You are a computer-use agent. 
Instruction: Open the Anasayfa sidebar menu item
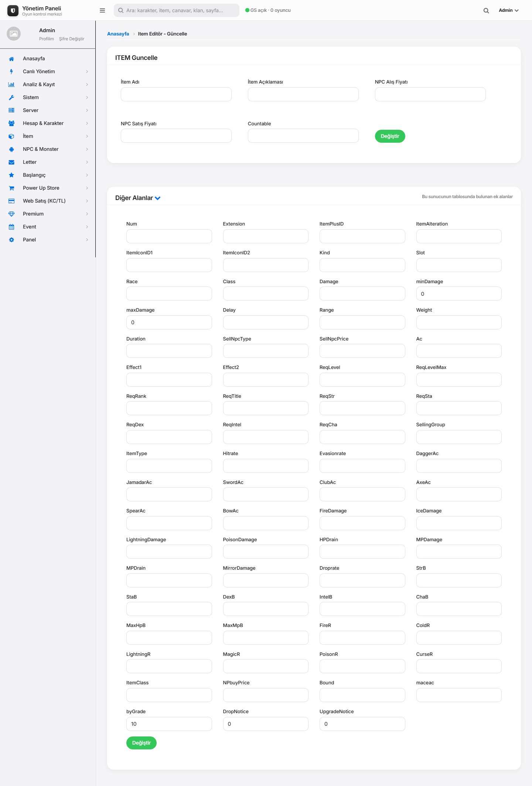coord(48,59)
